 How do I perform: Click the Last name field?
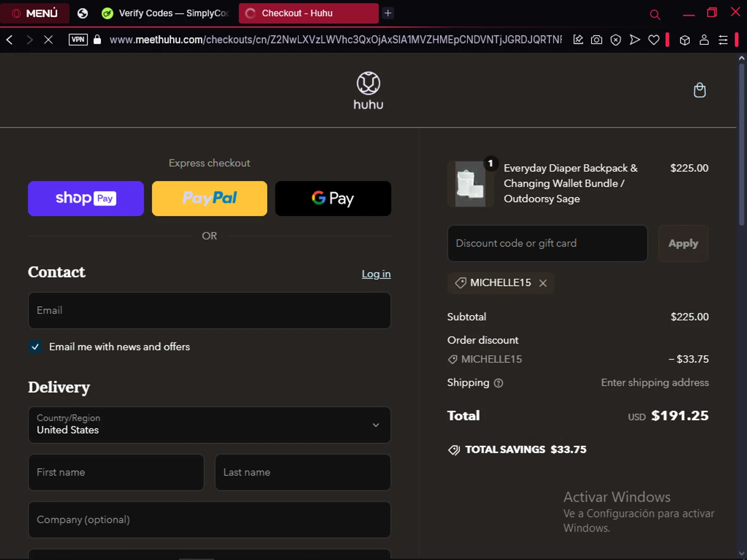(x=303, y=472)
